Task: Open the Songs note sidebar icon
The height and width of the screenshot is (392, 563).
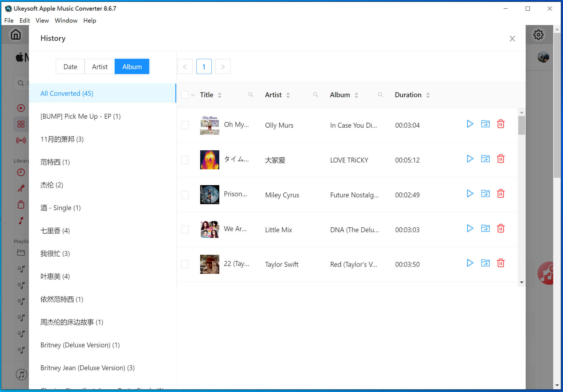Action: [21, 220]
